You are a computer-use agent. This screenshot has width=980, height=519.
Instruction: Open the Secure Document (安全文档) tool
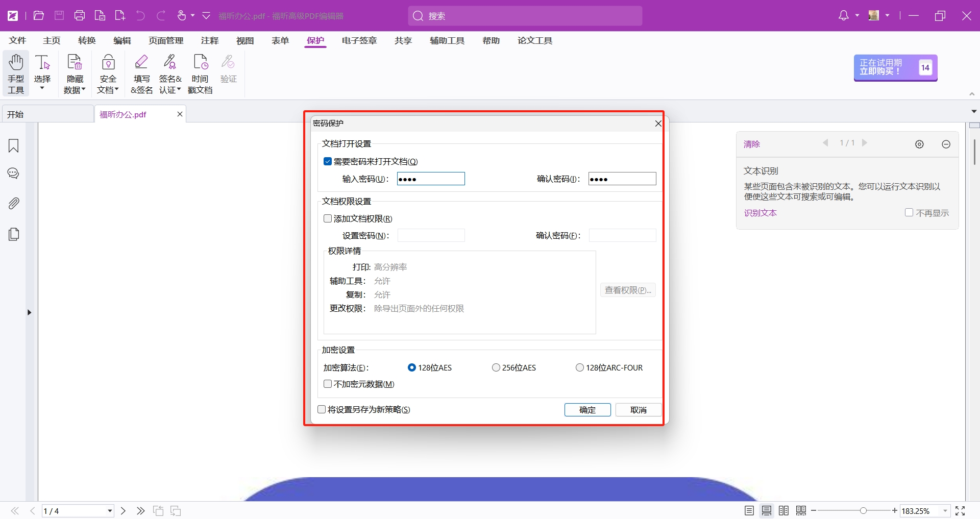pos(107,73)
